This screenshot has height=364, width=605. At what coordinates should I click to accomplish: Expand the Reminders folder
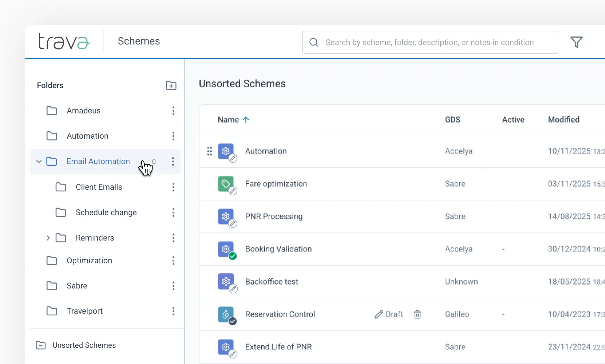(x=48, y=238)
